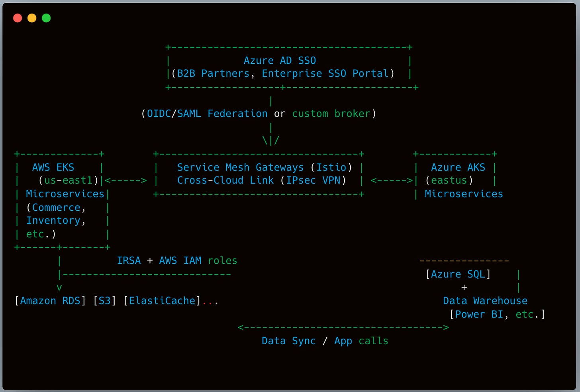Image resolution: width=580 pixels, height=392 pixels.
Task: Click the red close window button
Action: (18, 18)
